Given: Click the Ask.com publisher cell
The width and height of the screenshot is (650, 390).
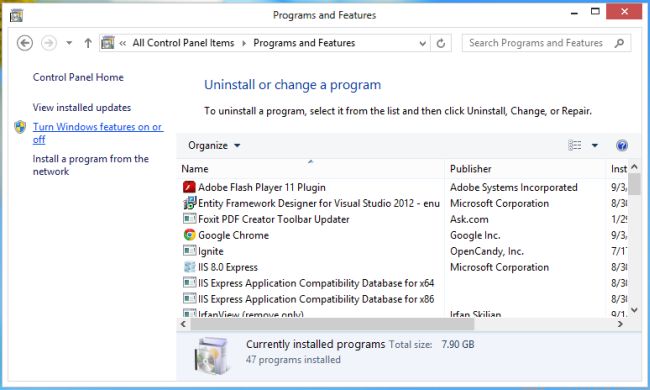Looking at the screenshot, I should (469, 219).
